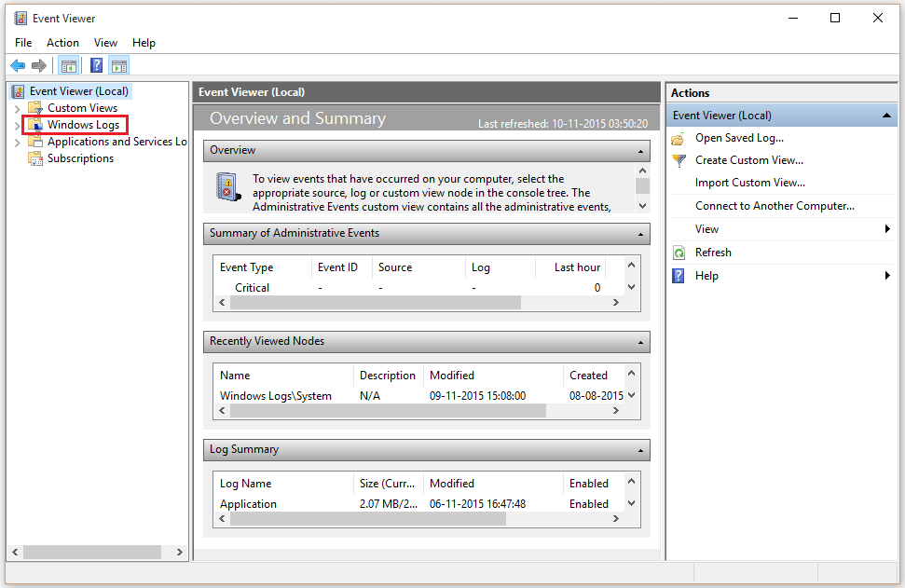905x588 pixels.
Task: Click the green Refresh icon
Action: (x=679, y=253)
